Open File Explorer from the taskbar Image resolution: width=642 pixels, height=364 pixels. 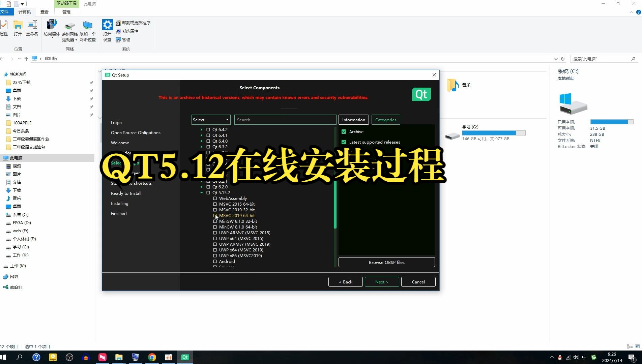tap(119, 357)
